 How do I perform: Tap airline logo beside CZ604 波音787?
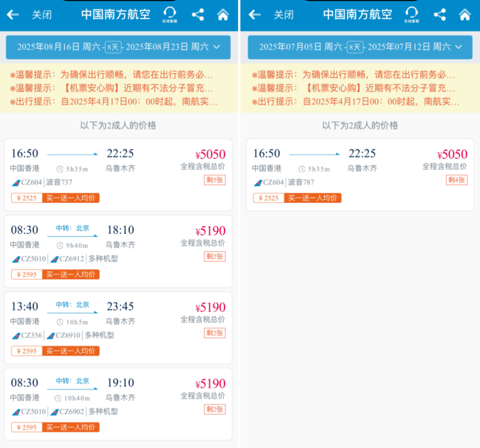[x=258, y=183]
